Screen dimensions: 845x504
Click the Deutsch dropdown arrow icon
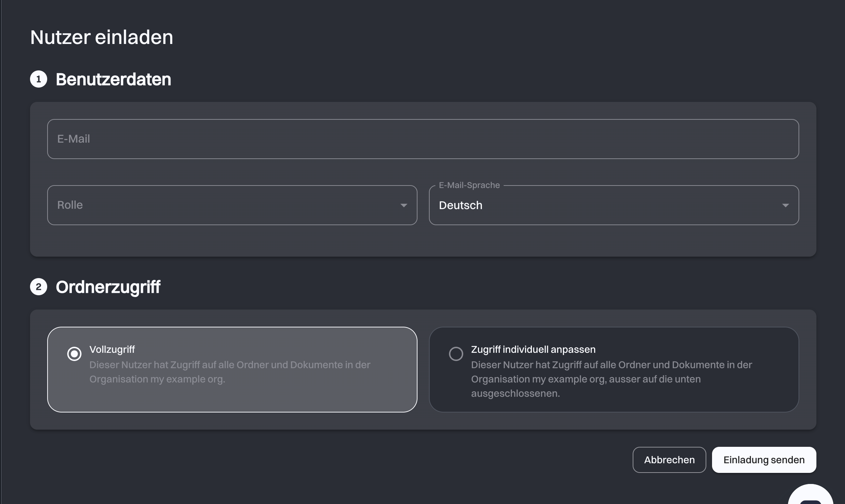point(785,205)
